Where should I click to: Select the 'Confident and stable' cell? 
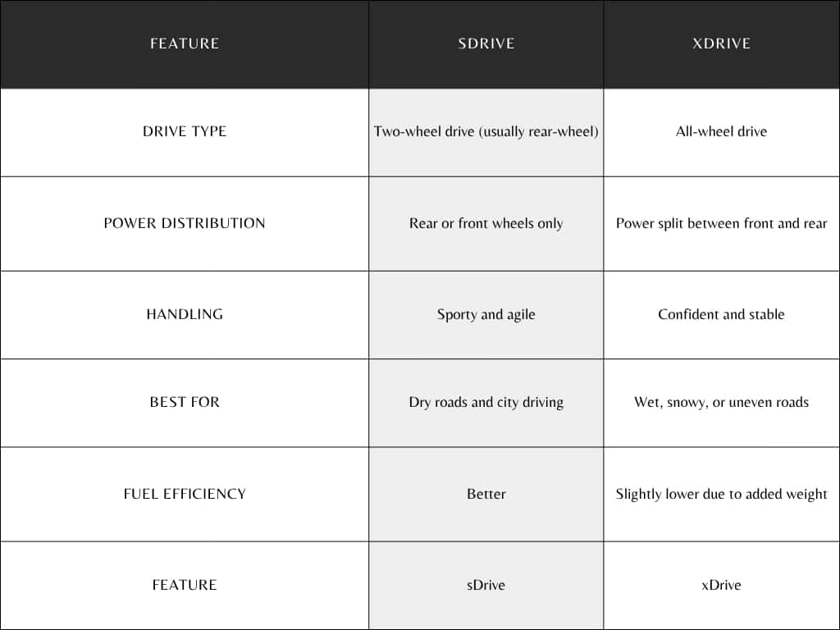721,314
